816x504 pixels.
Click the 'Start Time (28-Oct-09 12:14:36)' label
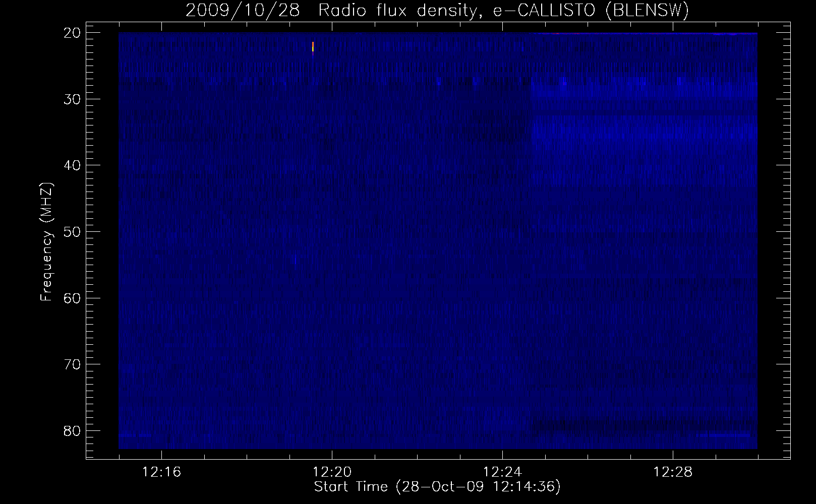click(437, 487)
